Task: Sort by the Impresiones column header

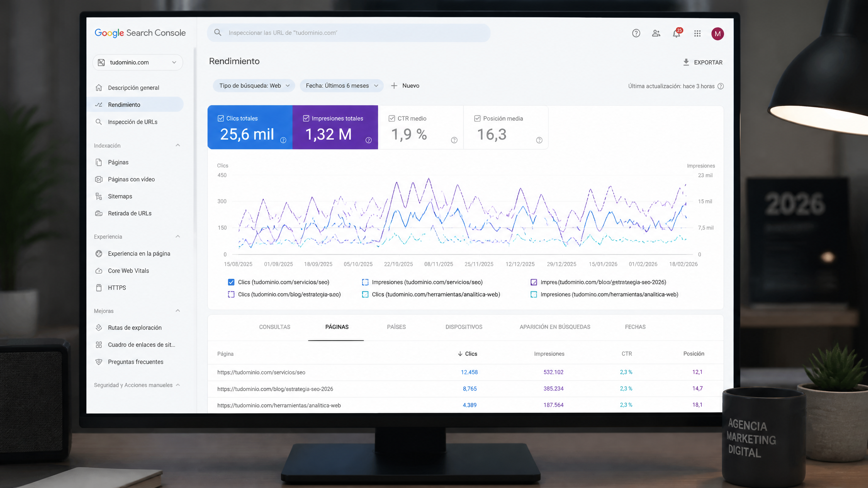Action: (549, 354)
